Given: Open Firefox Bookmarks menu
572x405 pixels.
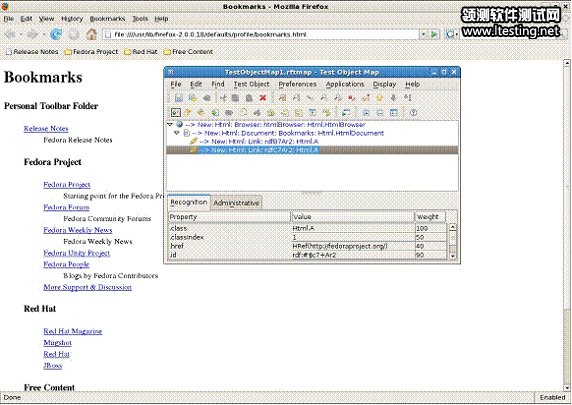Looking at the screenshot, I should [107, 19].
